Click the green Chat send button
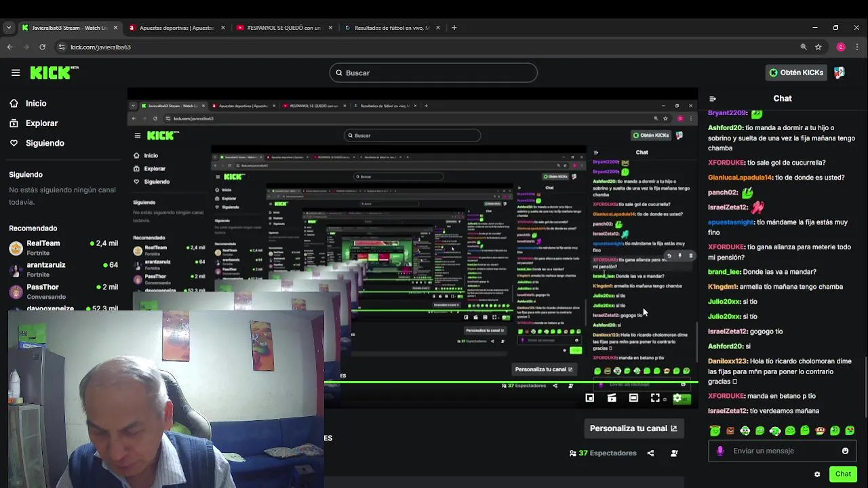The image size is (868, 488). click(843, 474)
